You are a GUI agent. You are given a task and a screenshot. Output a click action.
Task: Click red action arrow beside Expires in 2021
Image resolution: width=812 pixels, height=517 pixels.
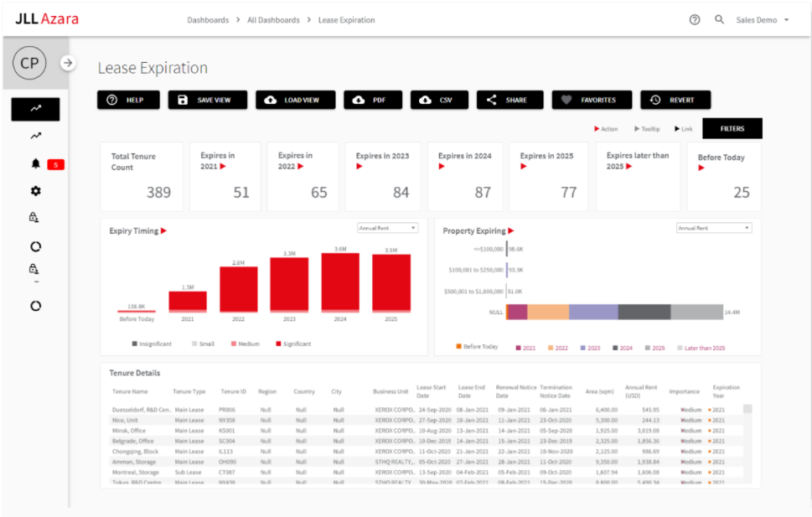(223, 166)
